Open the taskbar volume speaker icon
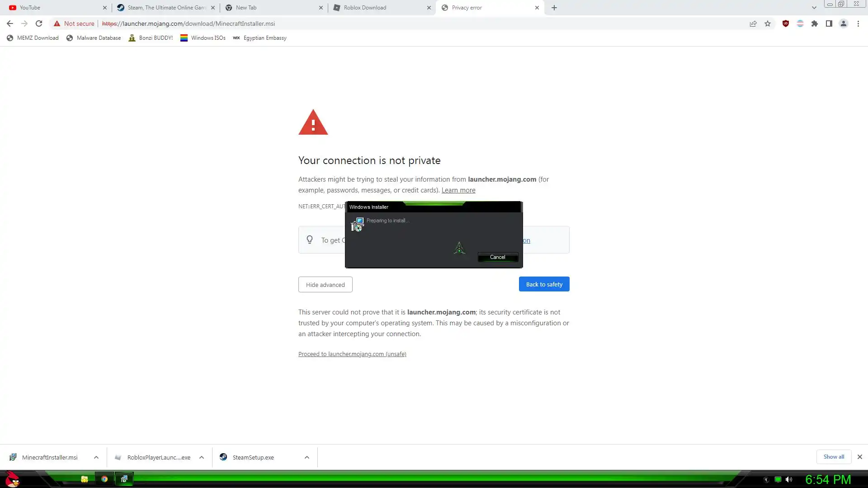868x488 pixels. [789, 479]
